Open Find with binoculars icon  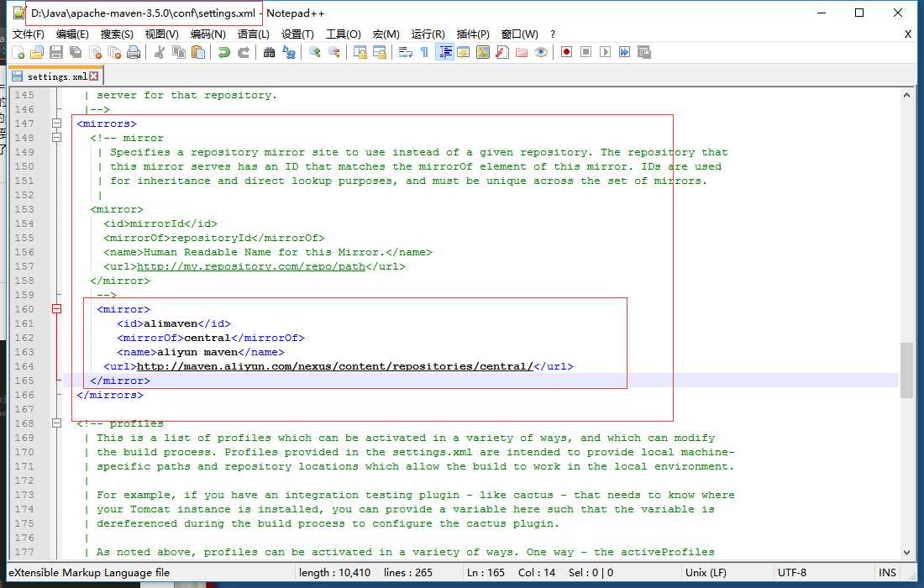(x=270, y=52)
